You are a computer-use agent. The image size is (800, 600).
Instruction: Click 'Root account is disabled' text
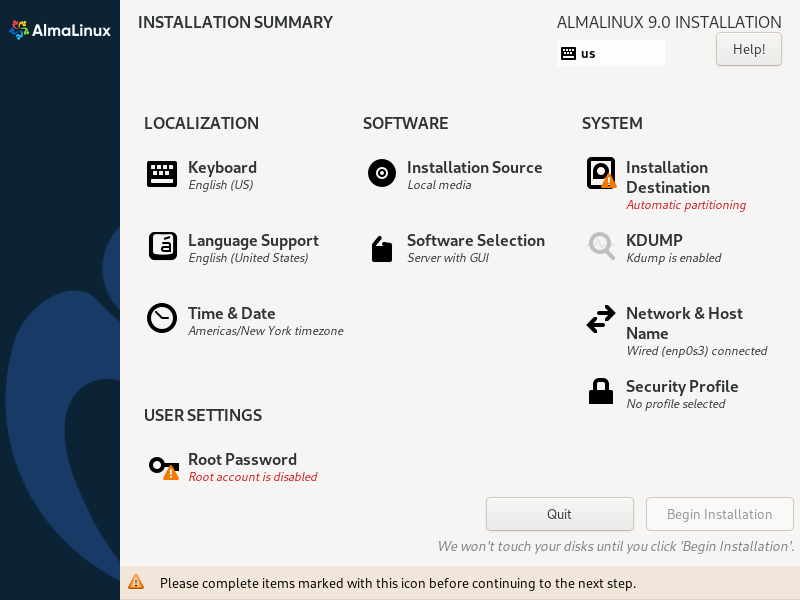pos(253,477)
